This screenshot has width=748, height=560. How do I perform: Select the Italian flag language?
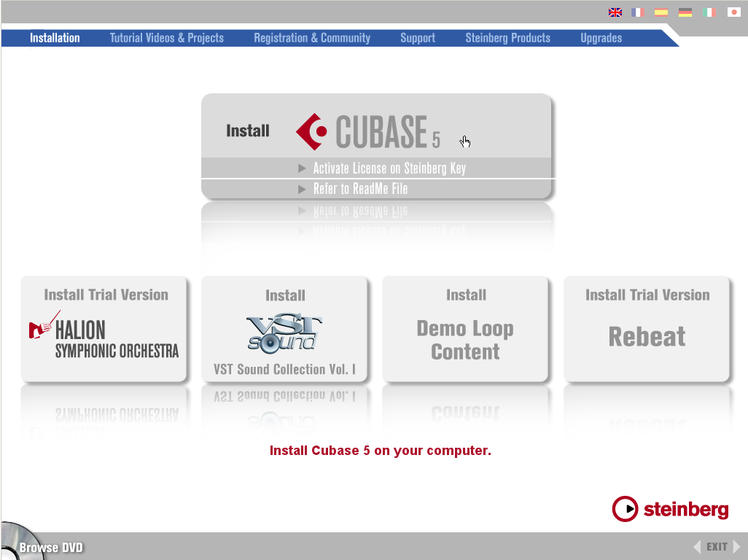point(709,12)
